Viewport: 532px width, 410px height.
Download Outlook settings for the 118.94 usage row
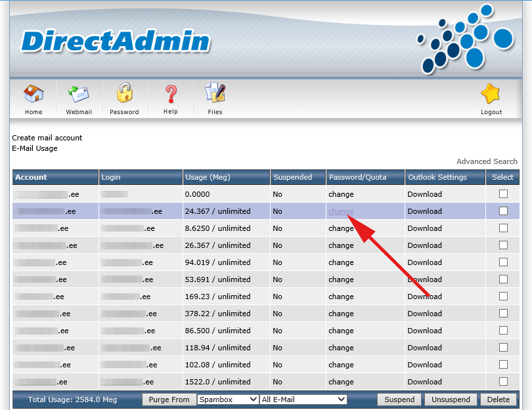point(424,348)
